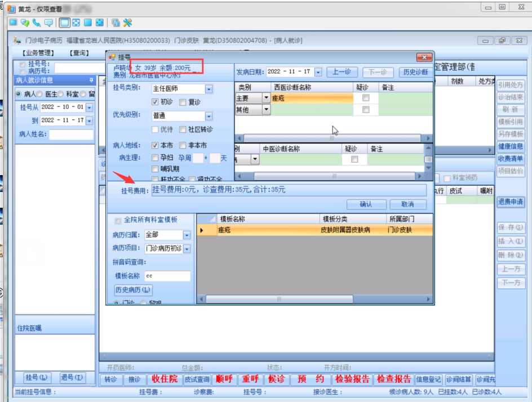Click the 病人姓名 input field
Viewport: 532px width, 402px height.
point(71,135)
